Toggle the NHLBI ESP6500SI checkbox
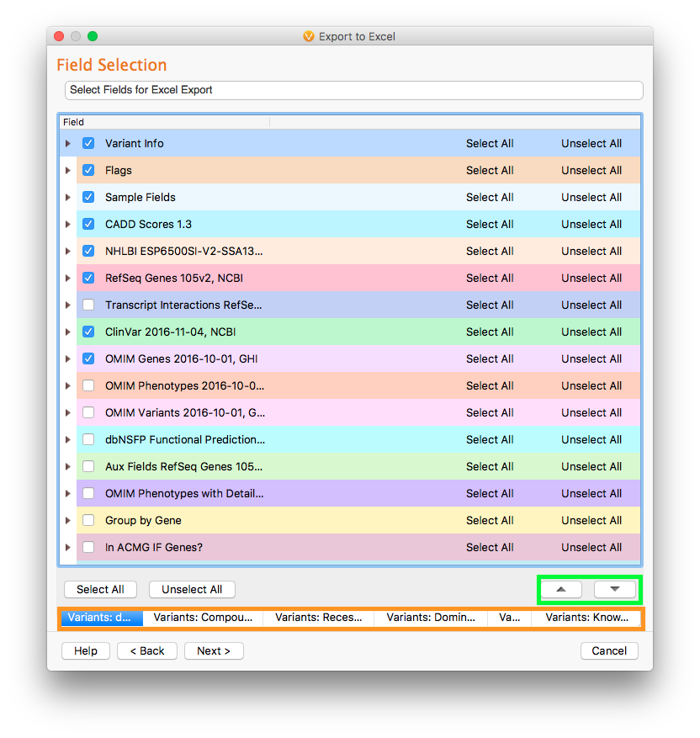Screen dimensions: 700x738 [88, 251]
